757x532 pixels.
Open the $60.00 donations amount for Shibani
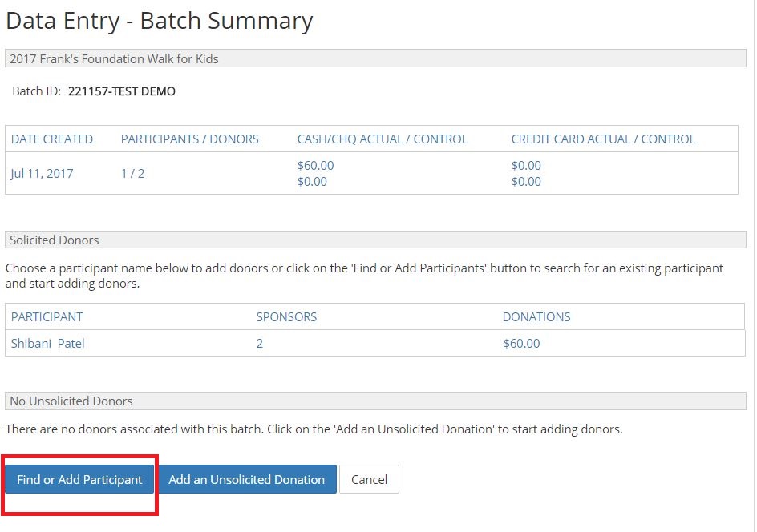521,344
